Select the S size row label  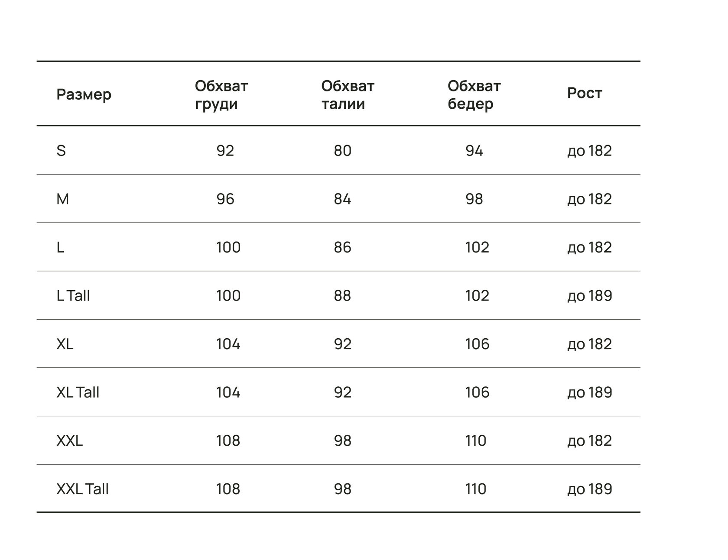pos(61,151)
